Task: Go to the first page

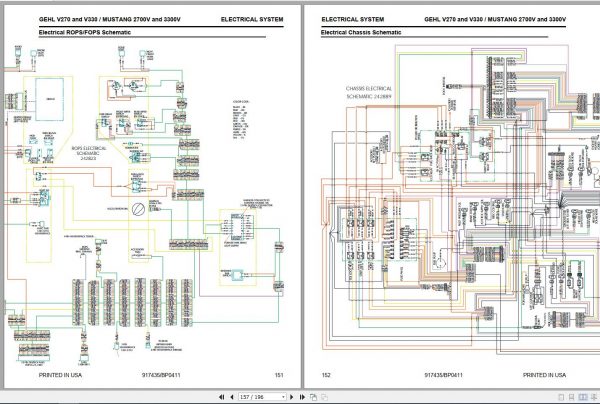Action: 221,397
